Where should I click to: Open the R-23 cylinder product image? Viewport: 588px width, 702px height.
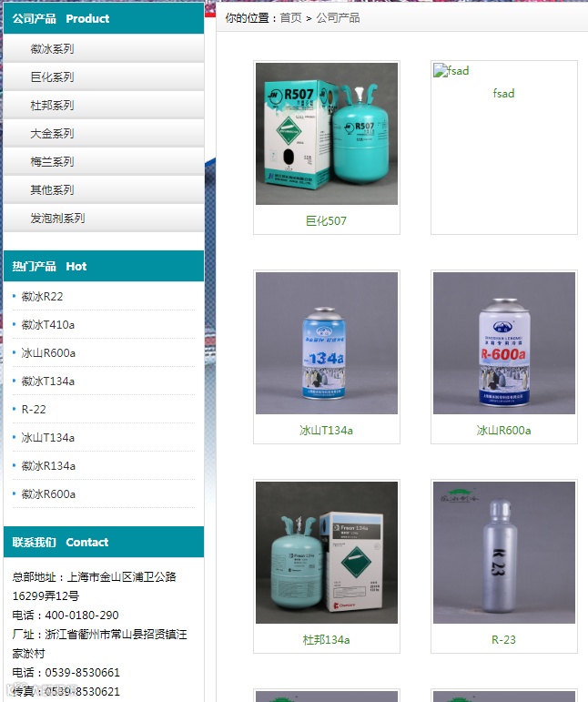point(504,553)
